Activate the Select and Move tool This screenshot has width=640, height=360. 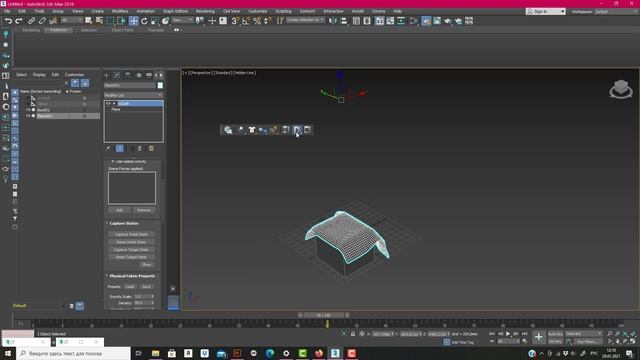(133, 21)
